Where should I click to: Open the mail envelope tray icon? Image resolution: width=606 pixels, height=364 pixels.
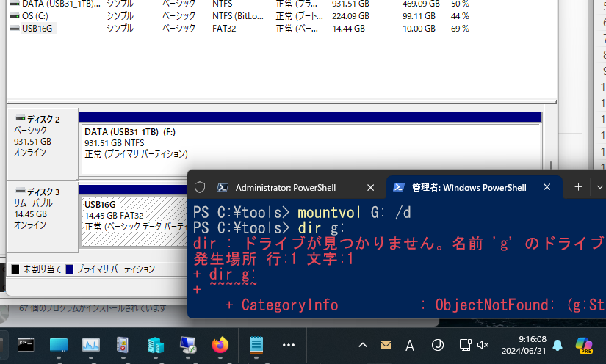point(386,345)
